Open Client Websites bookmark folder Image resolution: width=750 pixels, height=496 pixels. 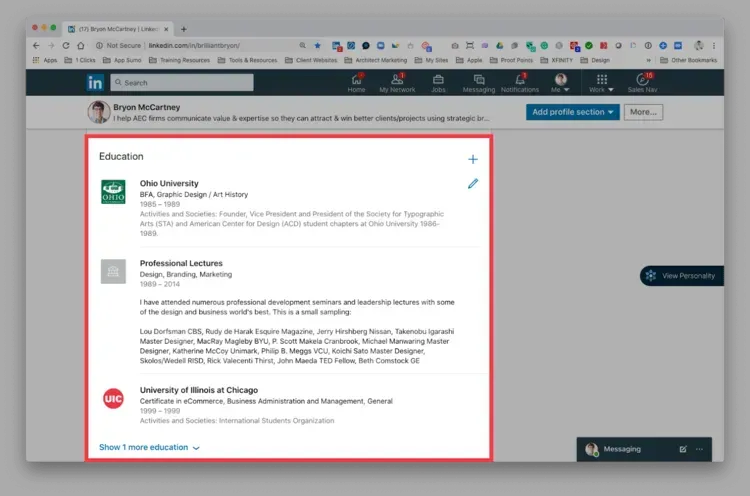(x=311, y=60)
